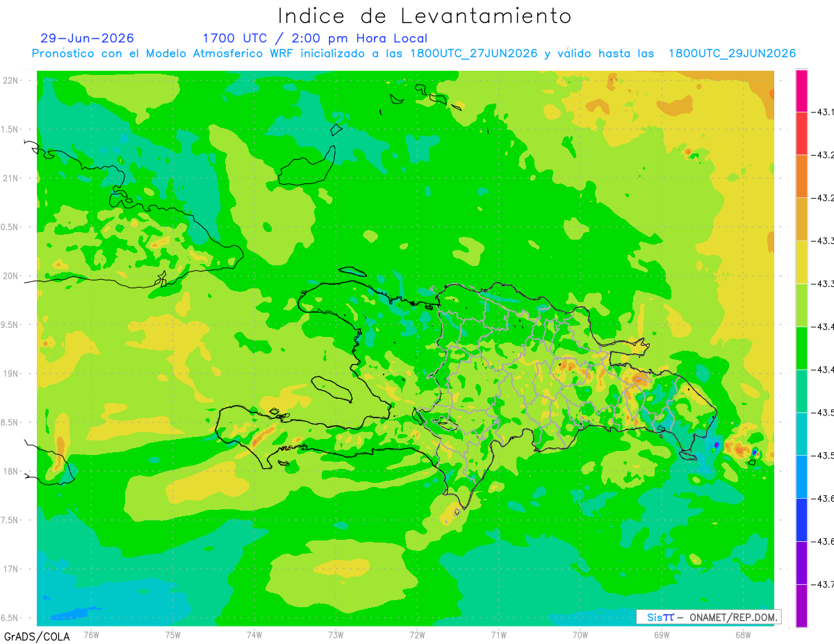Select the yellow swatch in the color bar
The height and width of the screenshot is (644, 834).
[x=801, y=263]
